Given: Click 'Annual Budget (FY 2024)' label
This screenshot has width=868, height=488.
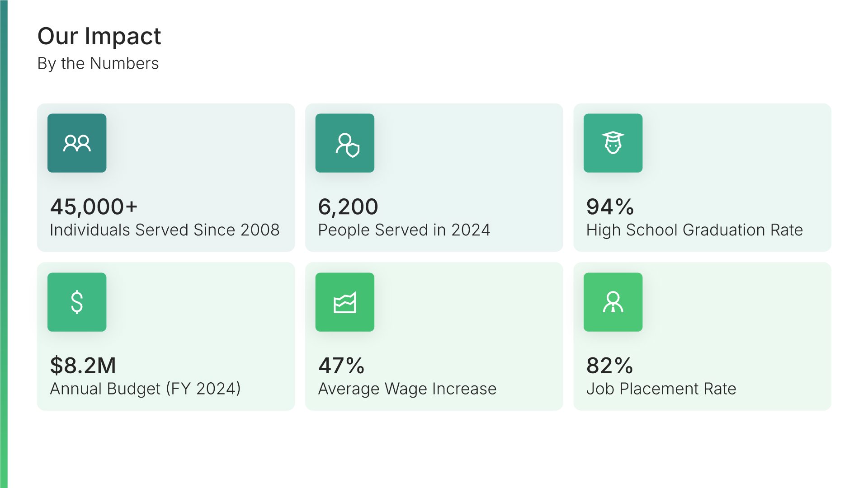Looking at the screenshot, I should pyautogui.click(x=145, y=389).
